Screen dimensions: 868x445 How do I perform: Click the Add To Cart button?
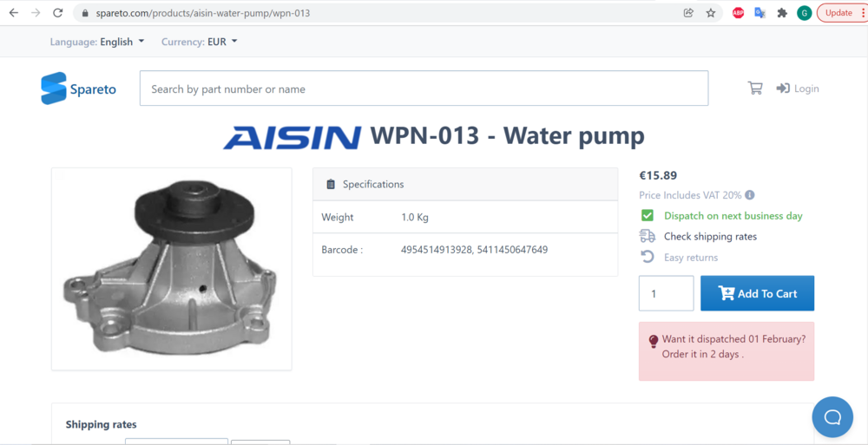[x=757, y=293]
